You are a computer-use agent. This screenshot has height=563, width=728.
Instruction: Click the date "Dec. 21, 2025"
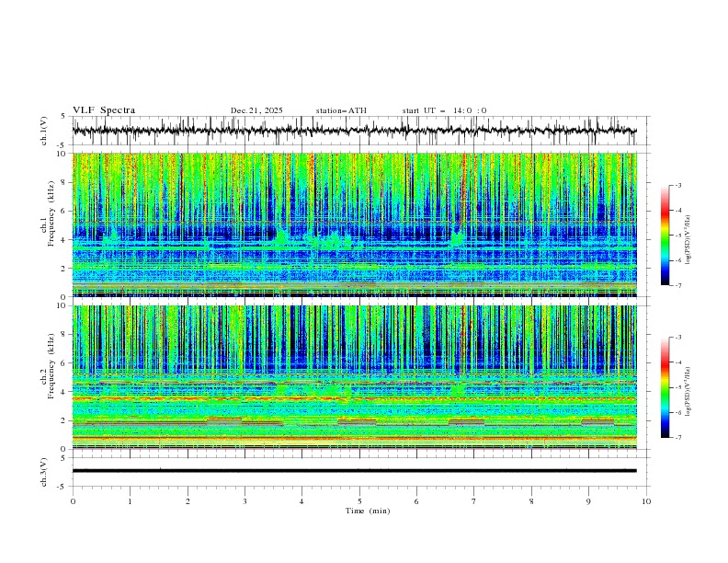click(x=256, y=110)
